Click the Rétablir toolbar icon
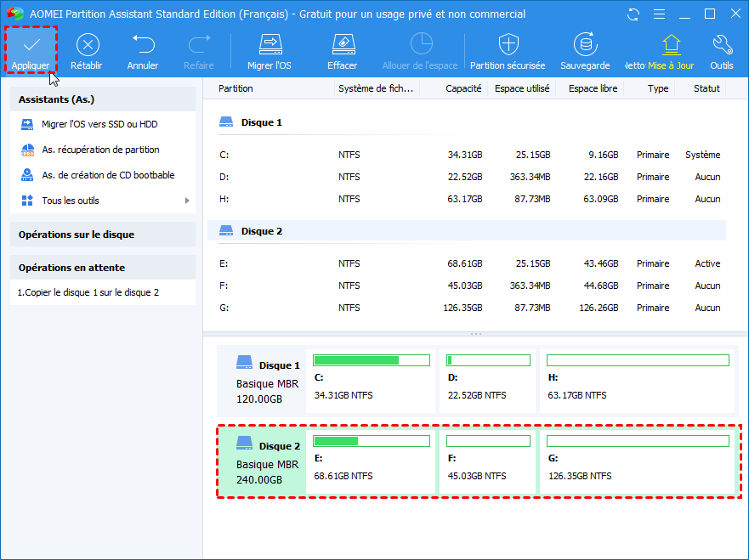This screenshot has height=560, width=749. point(88,44)
